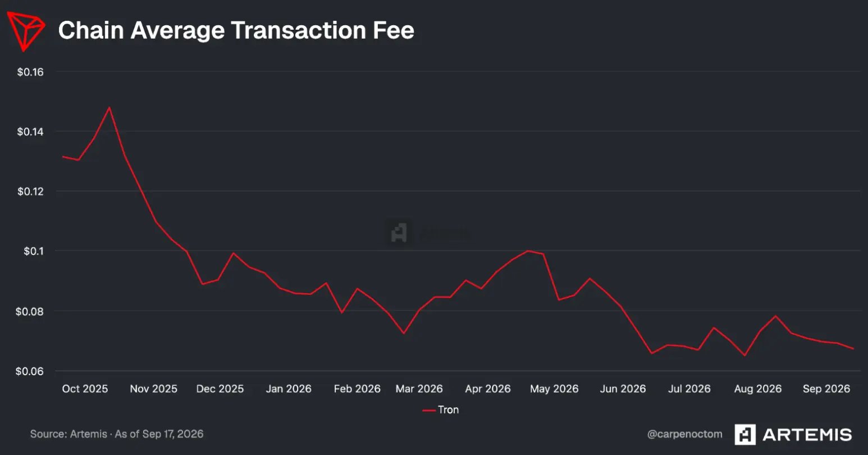Select the Jan 2026 axis label
Image resolution: width=868 pixels, height=455 pixels.
click(289, 389)
